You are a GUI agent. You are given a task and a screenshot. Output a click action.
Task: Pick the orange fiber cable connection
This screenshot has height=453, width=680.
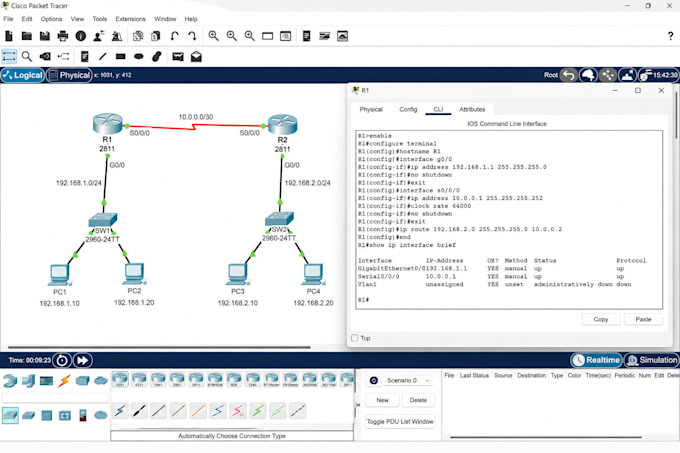tap(198, 411)
